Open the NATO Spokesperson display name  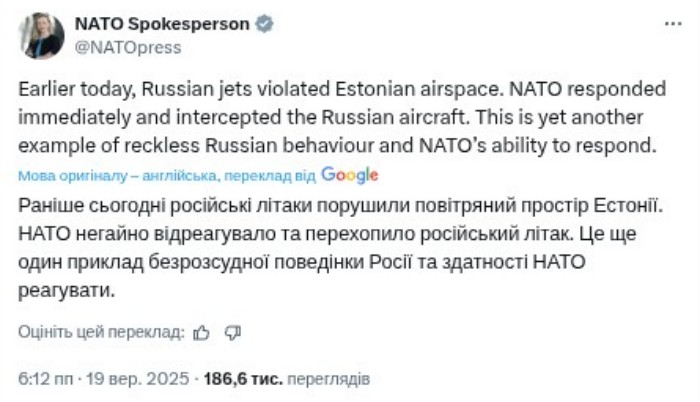click(158, 25)
